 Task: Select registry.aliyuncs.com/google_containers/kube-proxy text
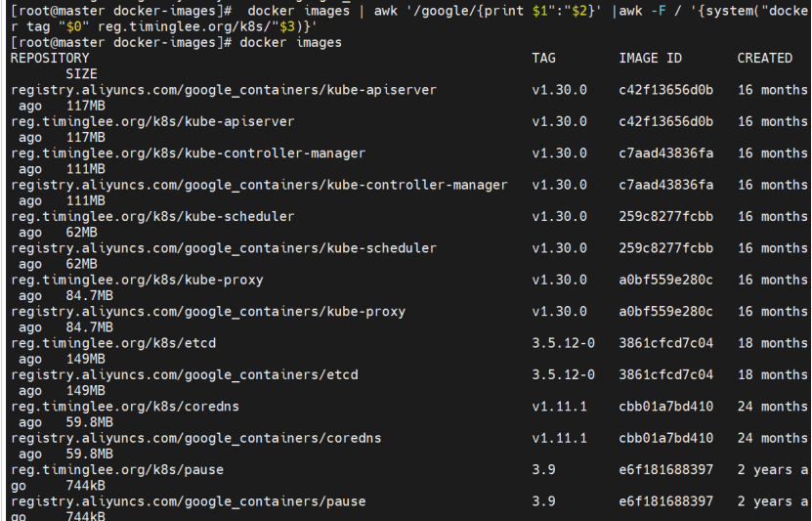(208, 311)
